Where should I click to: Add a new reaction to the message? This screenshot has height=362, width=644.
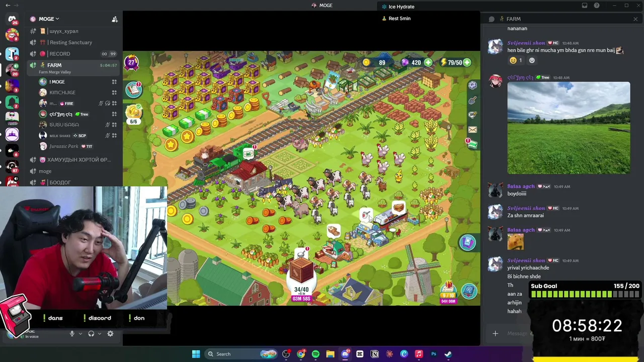(532, 60)
